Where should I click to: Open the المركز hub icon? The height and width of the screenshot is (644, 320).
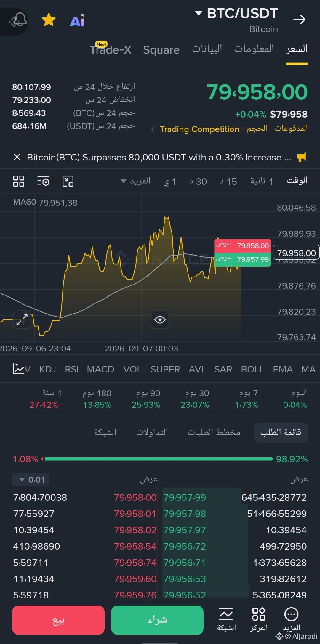(259, 619)
